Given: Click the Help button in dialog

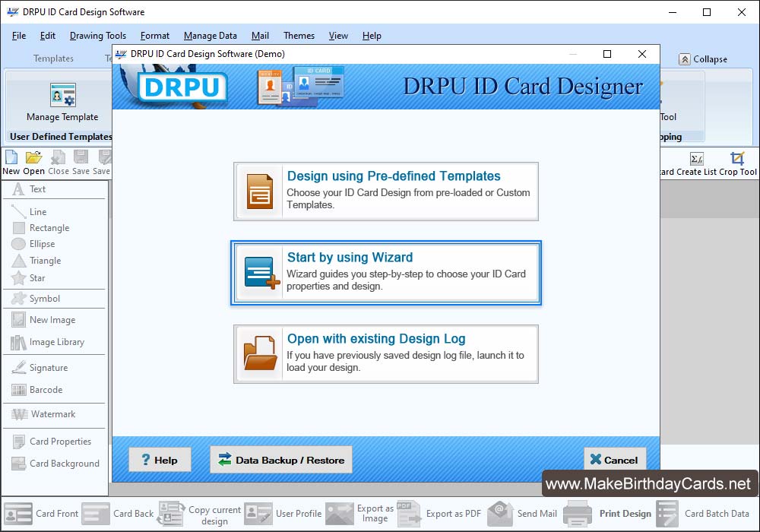Looking at the screenshot, I should click(x=160, y=460).
